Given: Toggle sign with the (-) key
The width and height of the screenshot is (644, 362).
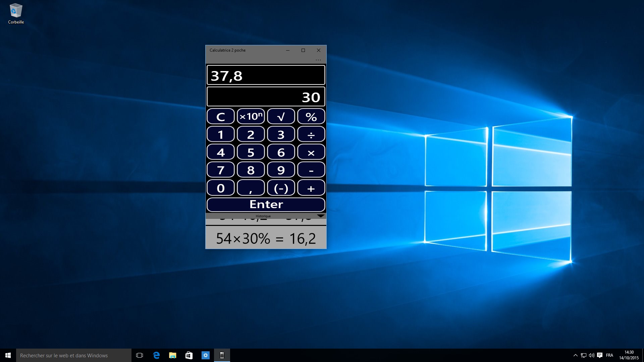Looking at the screenshot, I should tap(281, 188).
